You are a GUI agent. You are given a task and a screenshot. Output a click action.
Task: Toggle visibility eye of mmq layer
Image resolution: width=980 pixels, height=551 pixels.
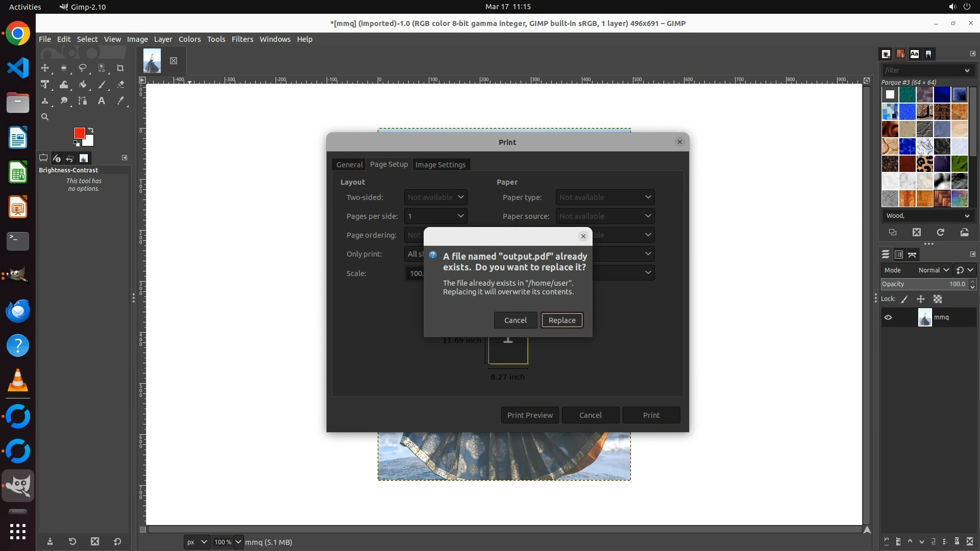point(888,317)
